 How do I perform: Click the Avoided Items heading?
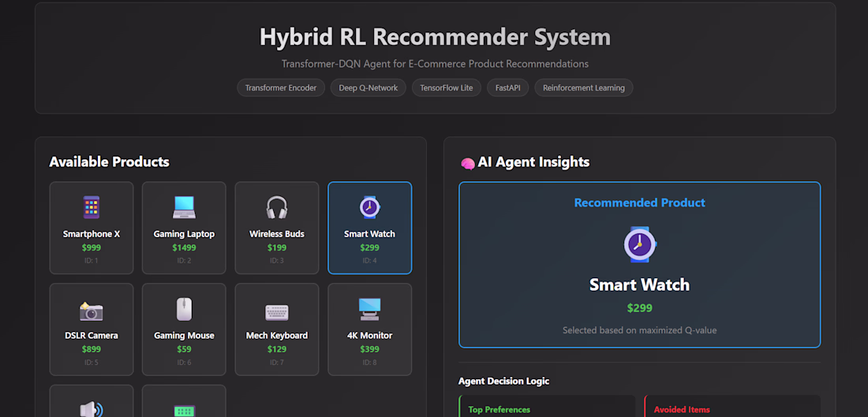682,410
